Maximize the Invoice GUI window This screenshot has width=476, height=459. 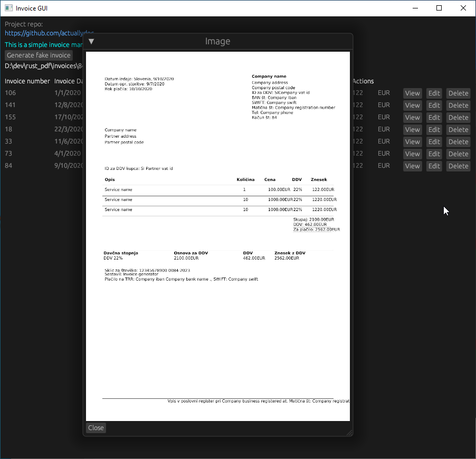439,8
